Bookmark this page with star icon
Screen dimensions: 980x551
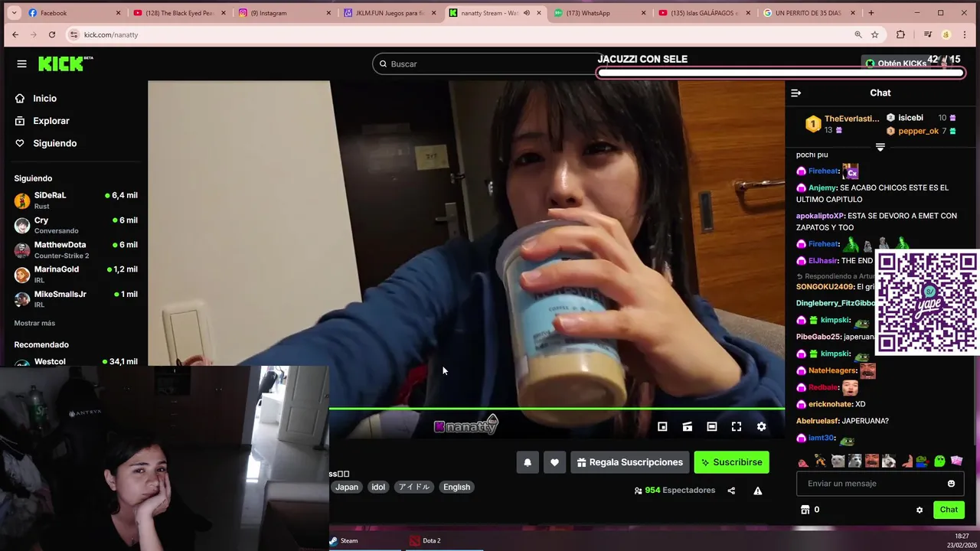pos(874,34)
